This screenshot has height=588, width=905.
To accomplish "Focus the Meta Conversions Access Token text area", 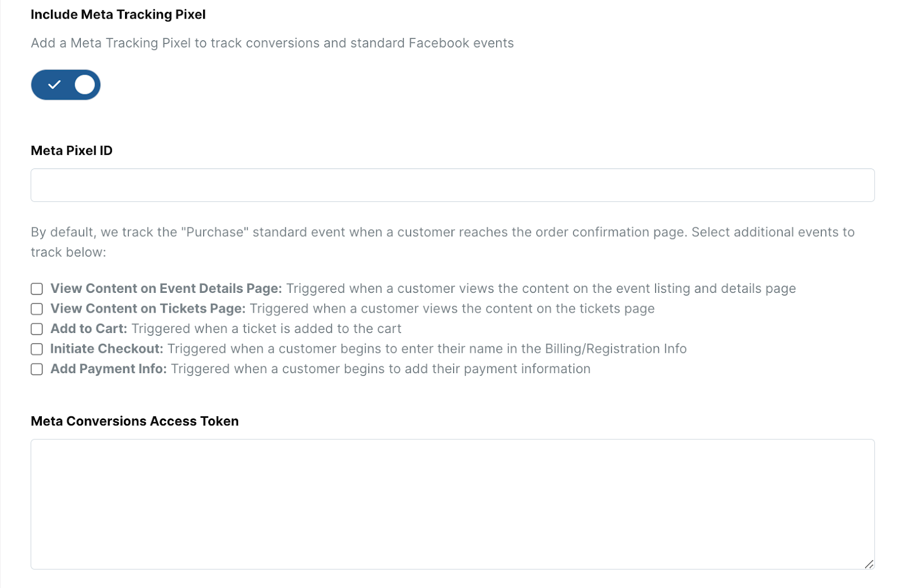I will coord(453,504).
